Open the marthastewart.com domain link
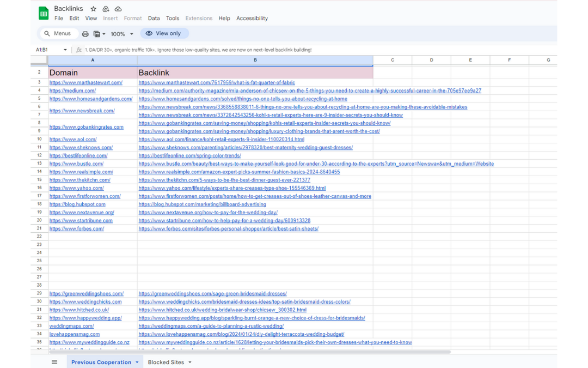Image resolution: width=588 pixels, height=368 pixels. [86, 83]
